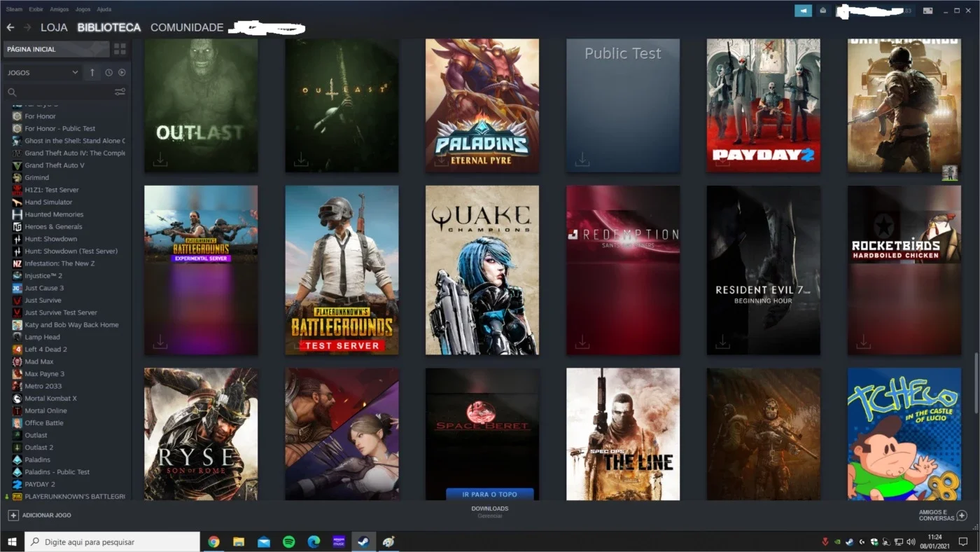This screenshot has height=552, width=980.
Task: Open the volume speaker tray icon
Action: coord(910,541)
